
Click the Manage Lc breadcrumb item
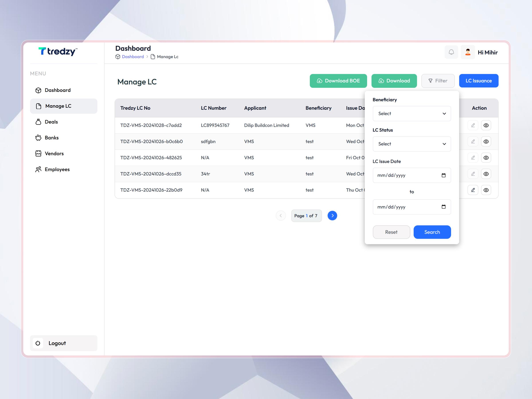point(168,57)
